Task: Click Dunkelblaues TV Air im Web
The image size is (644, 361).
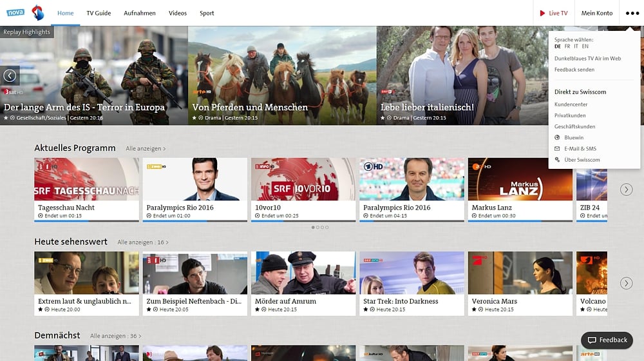Action: [x=587, y=59]
